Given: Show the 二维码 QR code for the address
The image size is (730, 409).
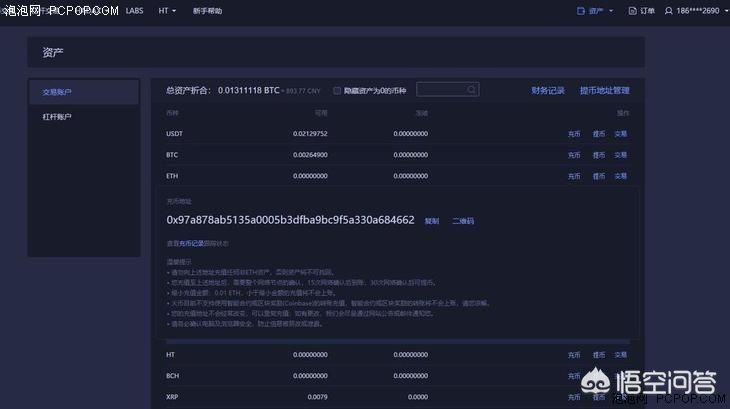Looking at the screenshot, I should pos(463,220).
